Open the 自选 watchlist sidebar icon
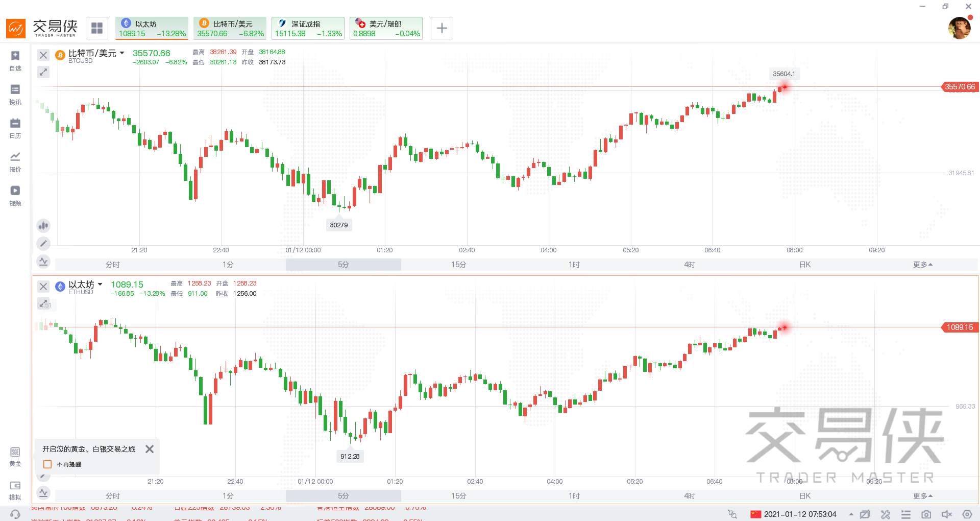Image resolution: width=980 pixels, height=521 pixels. [15, 60]
